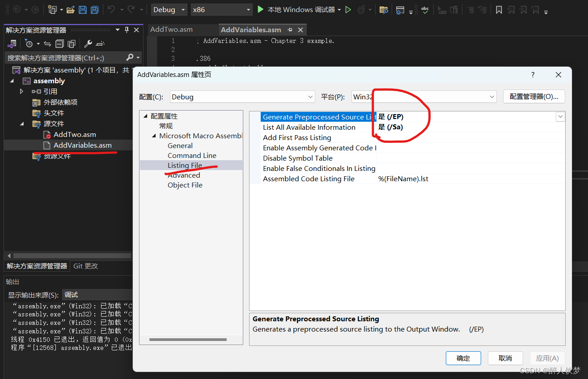Click the 确定 button
Viewport: 588px width, 379px height.
click(x=463, y=358)
